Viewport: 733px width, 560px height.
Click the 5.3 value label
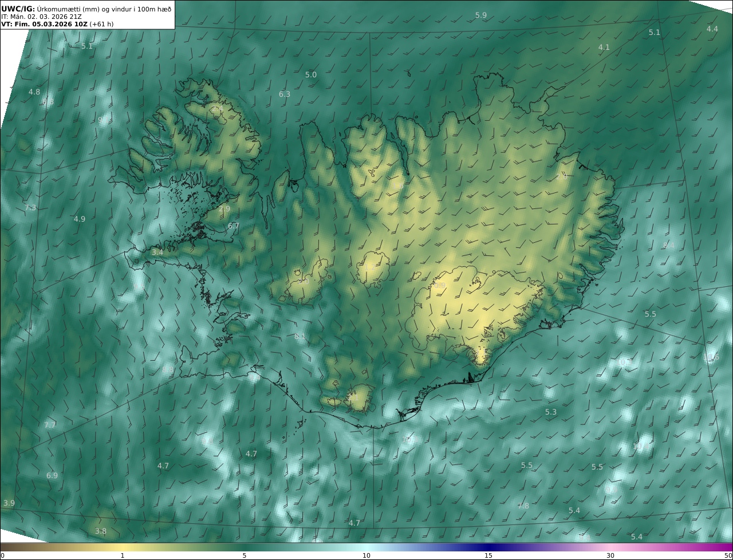(550, 412)
